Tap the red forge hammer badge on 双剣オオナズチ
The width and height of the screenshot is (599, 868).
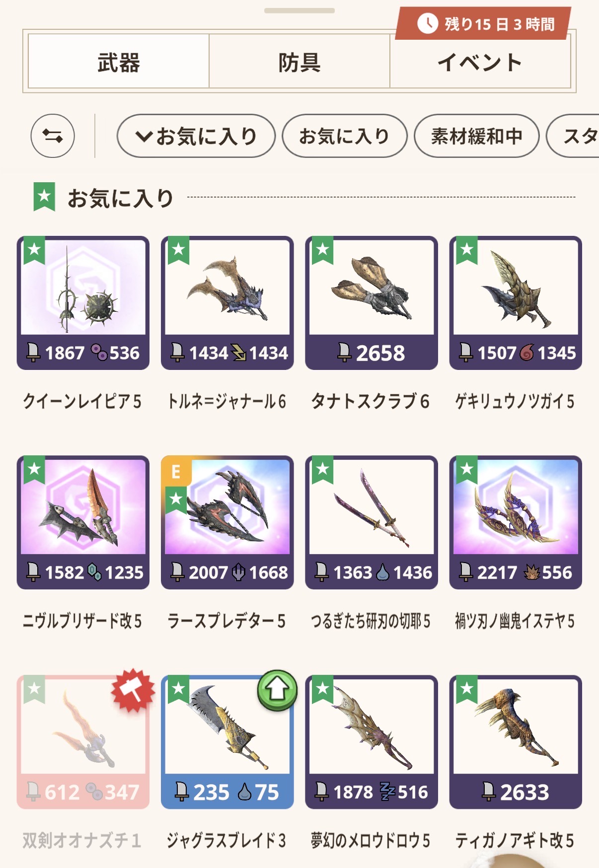click(x=133, y=690)
